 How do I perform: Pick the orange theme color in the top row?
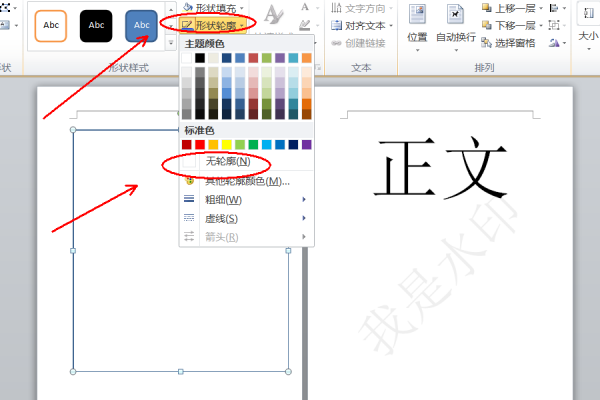click(x=307, y=58)
